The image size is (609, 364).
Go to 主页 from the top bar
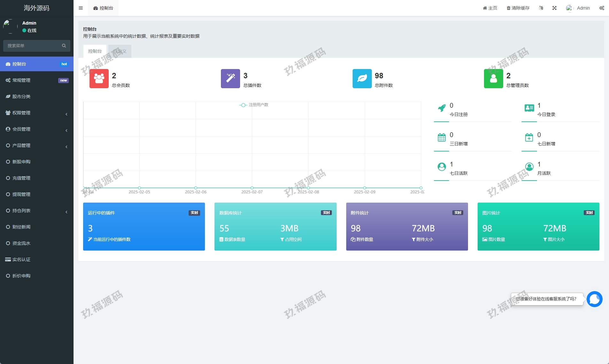(490, 8)
